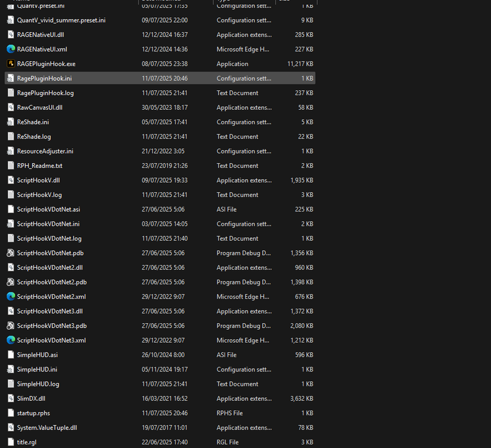Select the System.ValueTuple.dll file name
The image size is (491, 448).
(47, 428)
